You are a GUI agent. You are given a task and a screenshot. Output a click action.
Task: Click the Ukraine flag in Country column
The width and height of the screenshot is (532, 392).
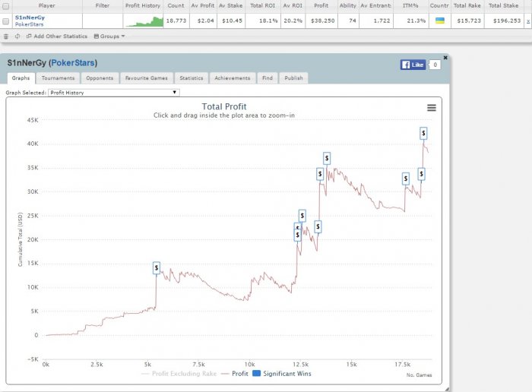tap(440, 21)
